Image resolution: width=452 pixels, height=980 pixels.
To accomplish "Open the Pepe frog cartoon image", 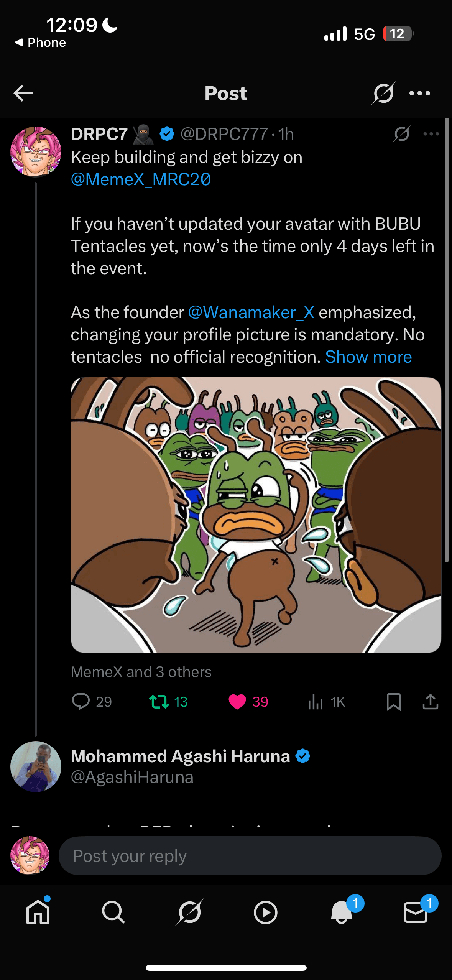I will point(256,515).
